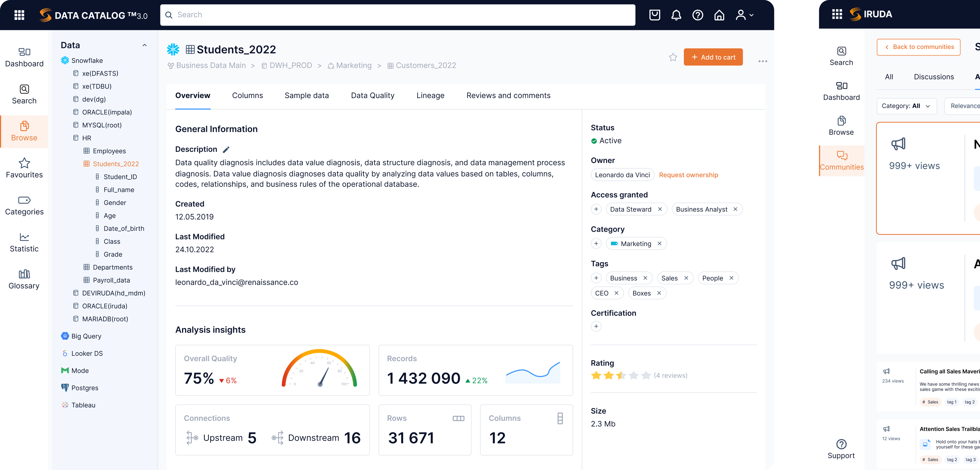This screenshot has height=470, width=980.
Task: Click the Request ownership link
Action: [x=688, y=175]
